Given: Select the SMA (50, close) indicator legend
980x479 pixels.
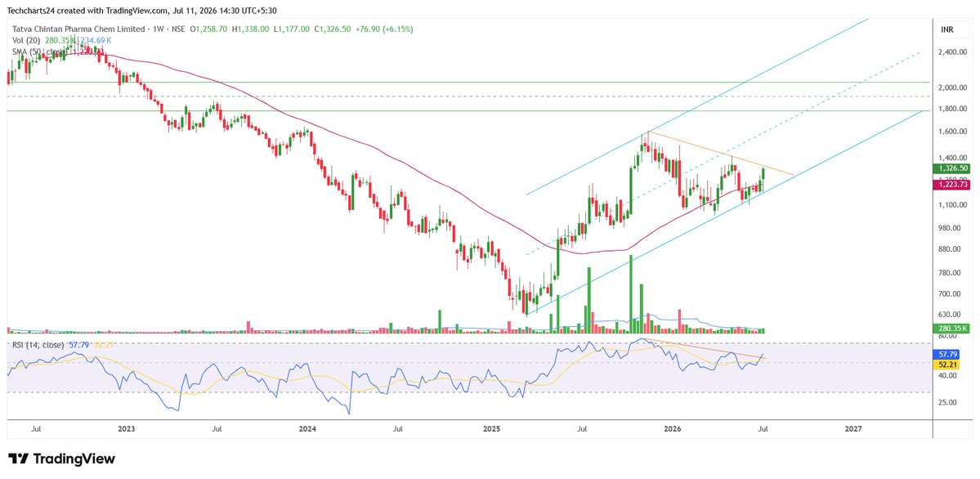Looking at the screenshot, I should point(41,51).
